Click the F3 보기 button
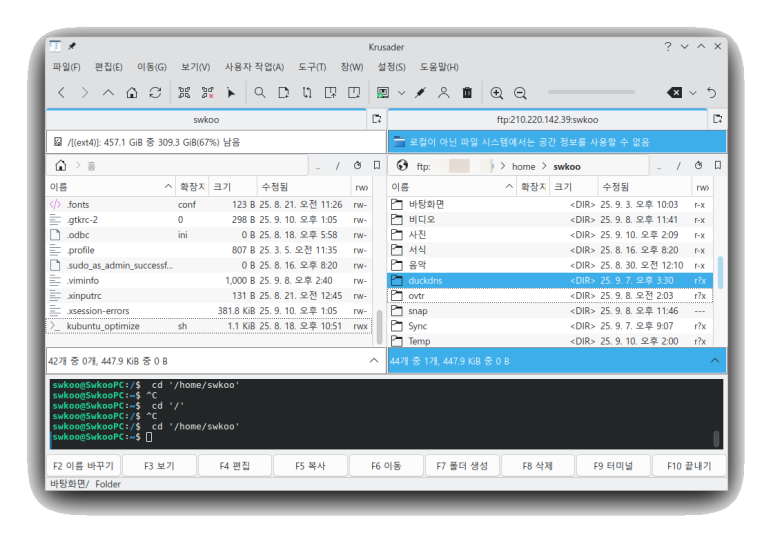Screen dimensions: 773x544 (159, 466)
